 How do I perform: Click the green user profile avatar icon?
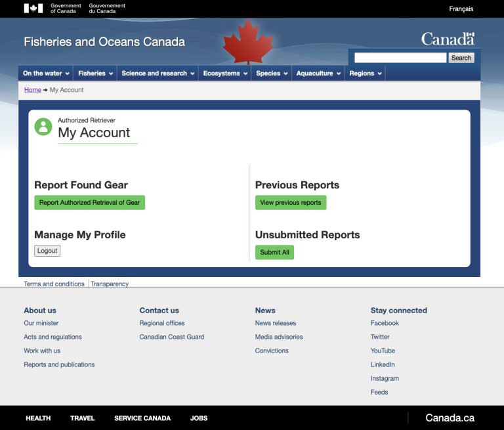[43, 127]
